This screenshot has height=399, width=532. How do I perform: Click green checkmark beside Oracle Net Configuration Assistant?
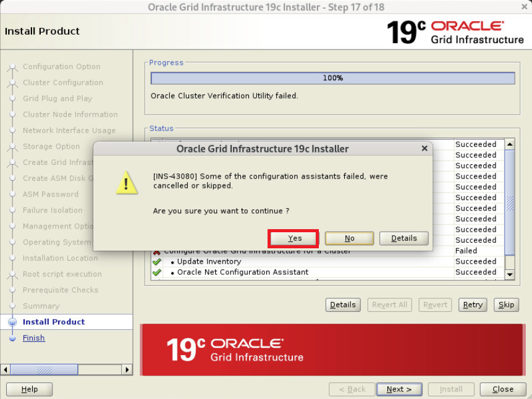coord(157,272)
